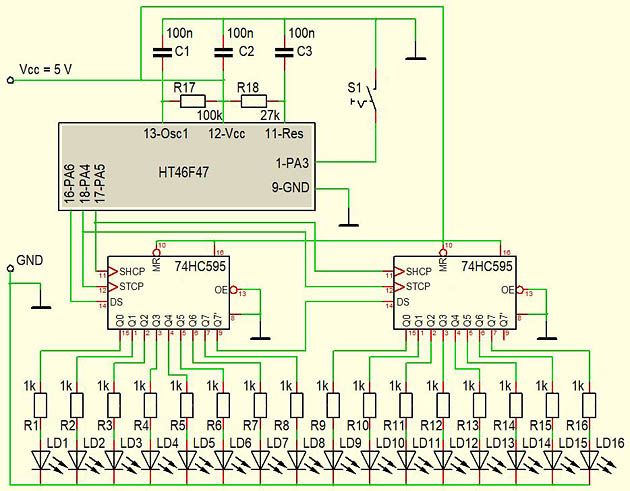Click the Vcc = 5 V terminal
The height and width of the screenshot is (491, 630).
pos(10,80)
